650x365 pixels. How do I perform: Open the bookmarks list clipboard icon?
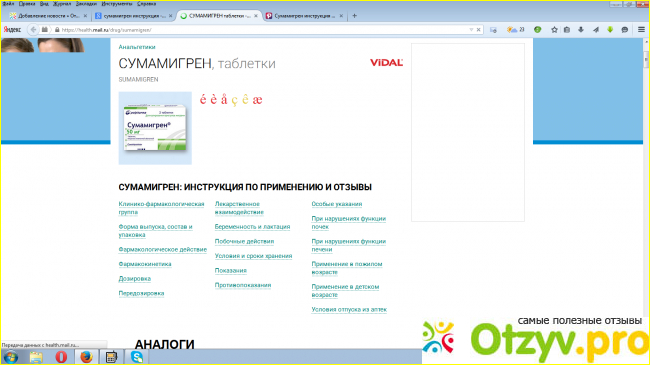[567, 30]
